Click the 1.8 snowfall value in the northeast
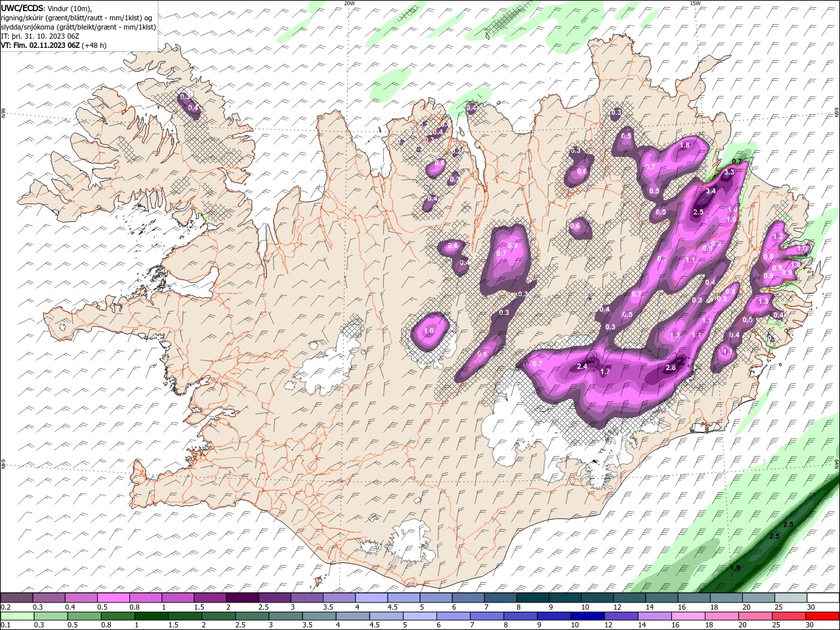 685,145
